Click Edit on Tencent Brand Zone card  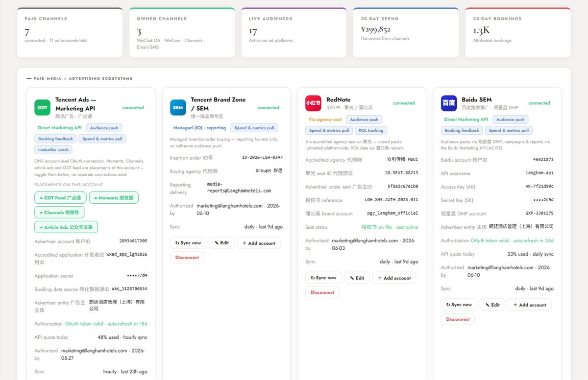click(221, 243)
